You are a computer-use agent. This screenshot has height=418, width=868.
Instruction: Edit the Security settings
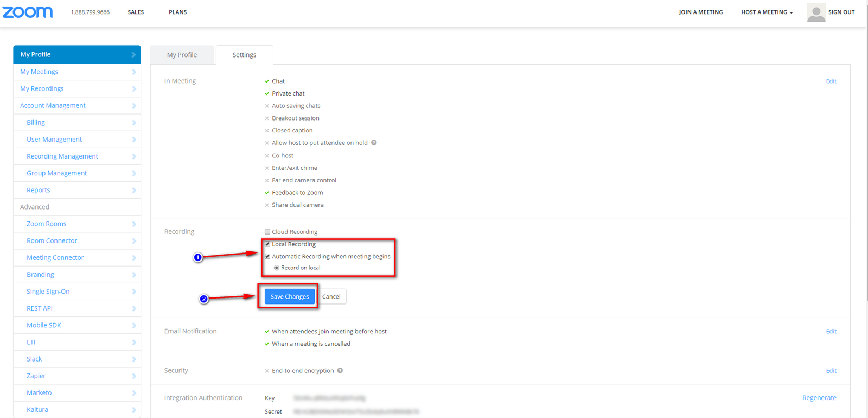click(831, 371)
